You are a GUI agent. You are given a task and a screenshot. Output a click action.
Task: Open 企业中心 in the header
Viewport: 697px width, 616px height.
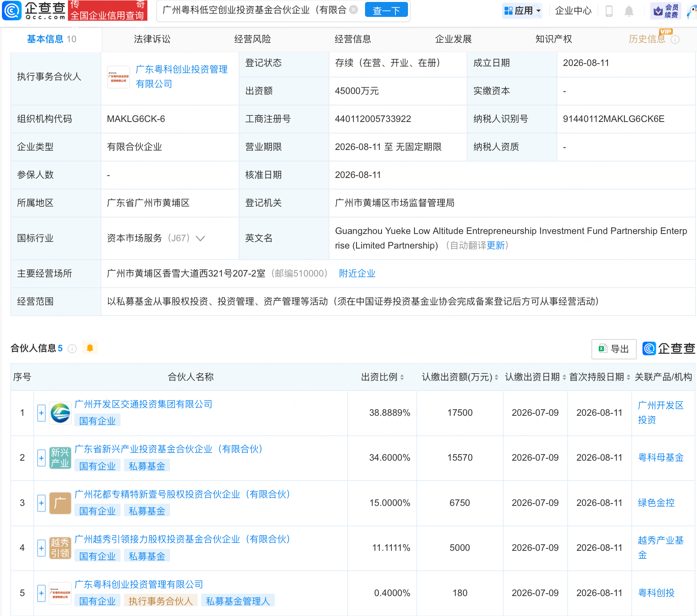(573, 11)
